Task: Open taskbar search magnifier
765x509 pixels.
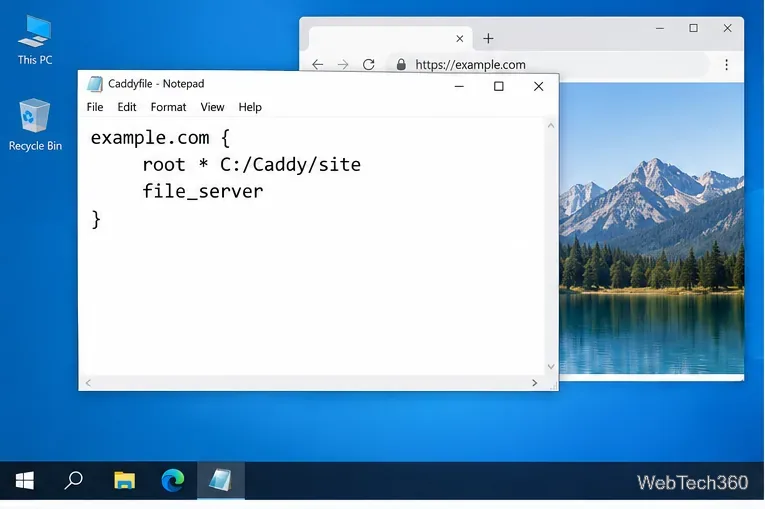Action: pyautogui.click(x=74, y=480)
